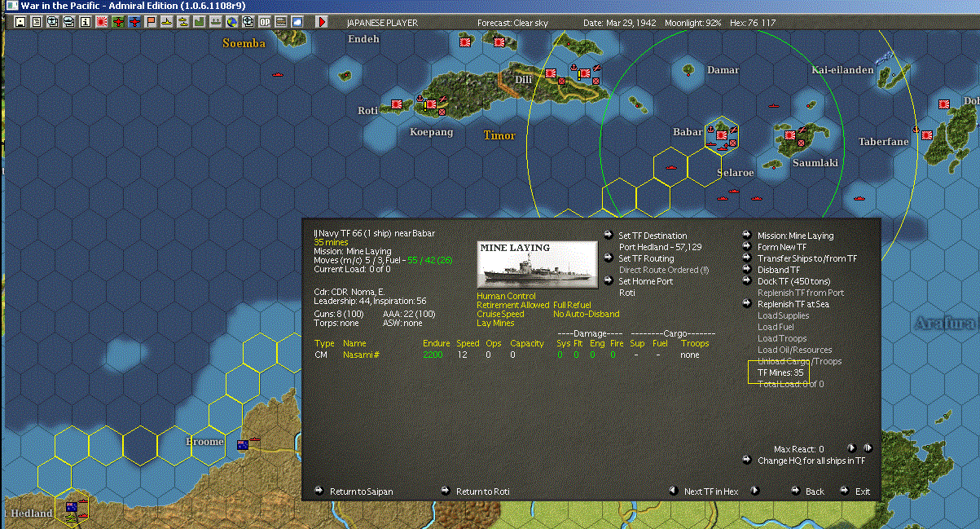Click the red ship marker south of Soemba
Screen dimensions: 980x529
(278, 74)
